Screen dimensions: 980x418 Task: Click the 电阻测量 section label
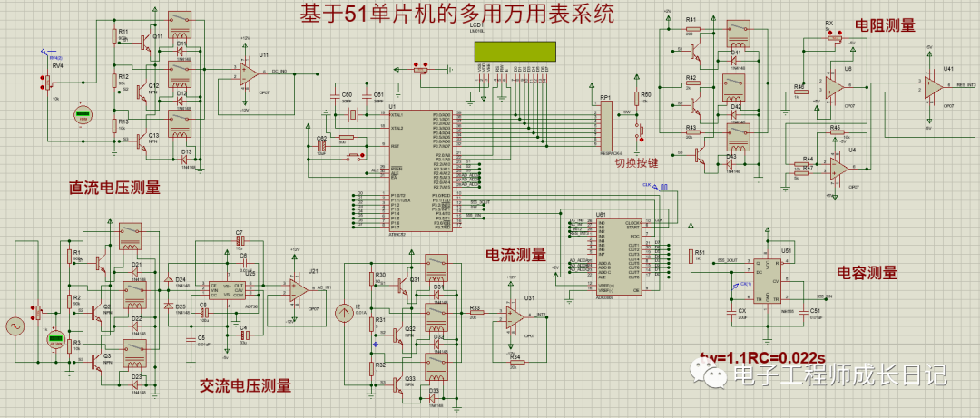(x=885, y=25)
